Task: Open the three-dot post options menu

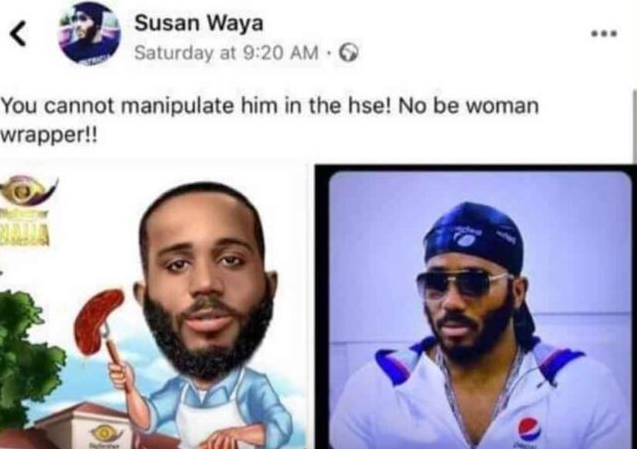Action: click(x=604, y=33)
